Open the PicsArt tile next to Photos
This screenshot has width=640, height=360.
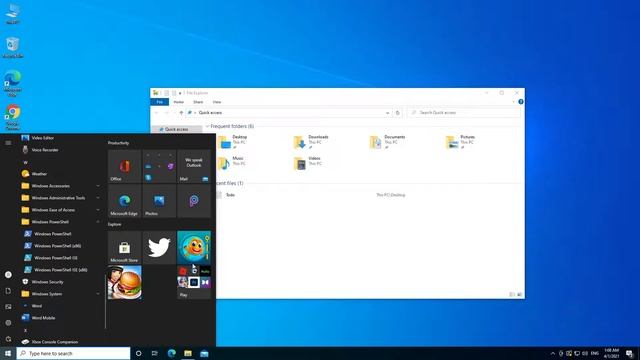(194, 201)
